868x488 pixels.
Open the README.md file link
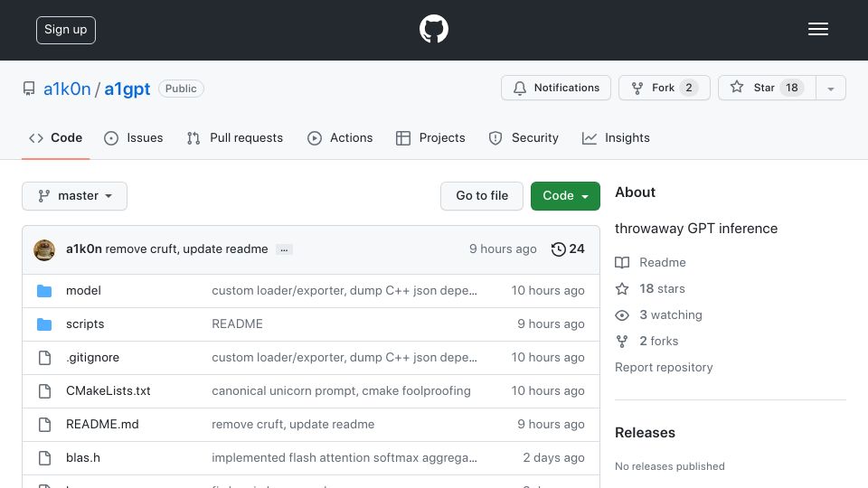point(102,425)
